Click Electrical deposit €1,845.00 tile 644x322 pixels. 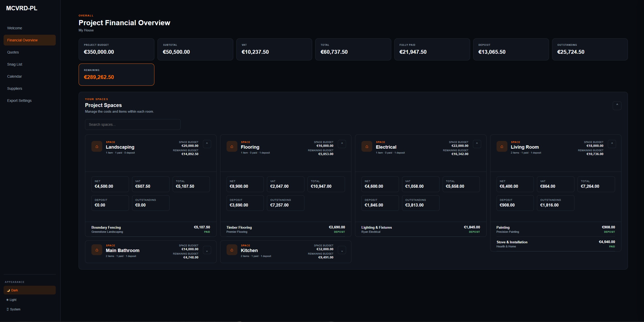pyautogui.click(x=380, y=203)
